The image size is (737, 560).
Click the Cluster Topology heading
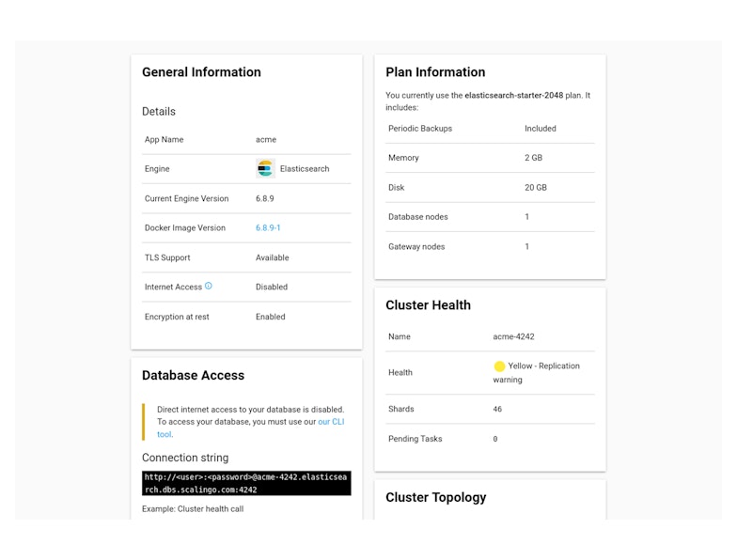435,498
